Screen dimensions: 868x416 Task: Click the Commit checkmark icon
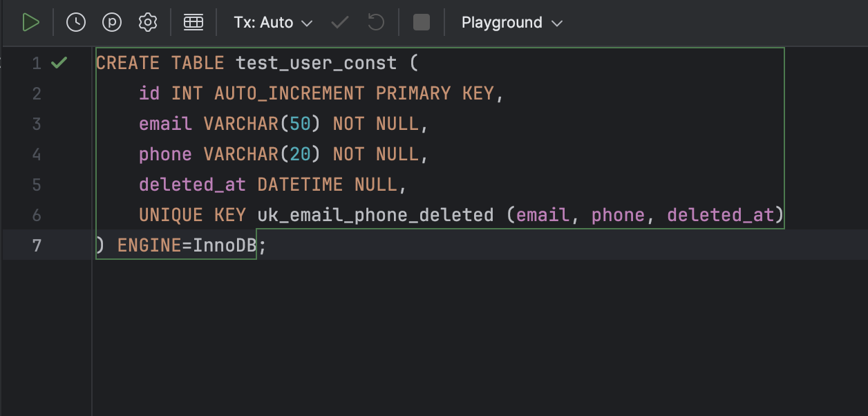pyautogui.click(x=340, y=22)
